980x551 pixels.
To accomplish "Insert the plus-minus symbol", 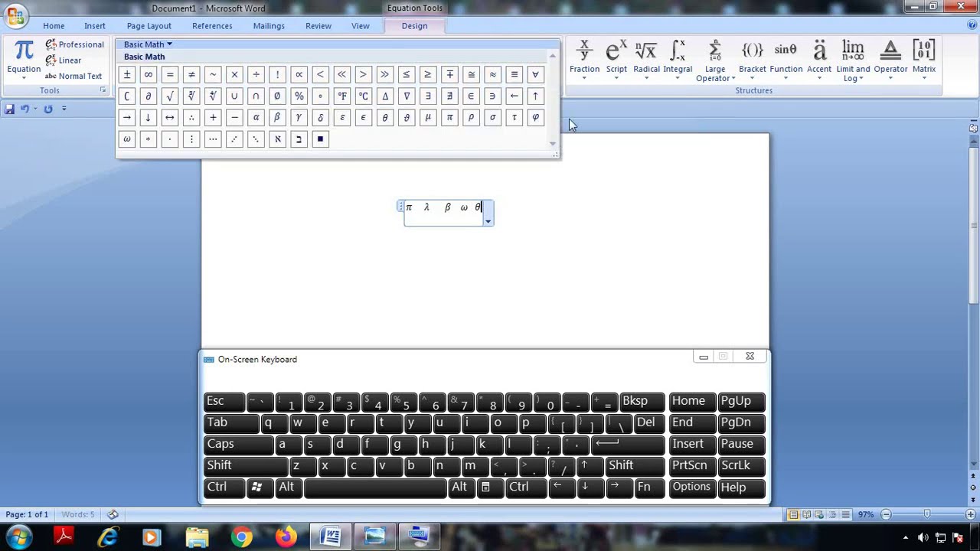I will pos(127,74).
